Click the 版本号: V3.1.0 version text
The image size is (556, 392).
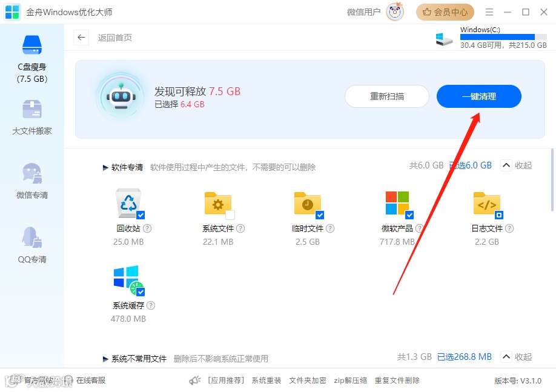[518, 381]
